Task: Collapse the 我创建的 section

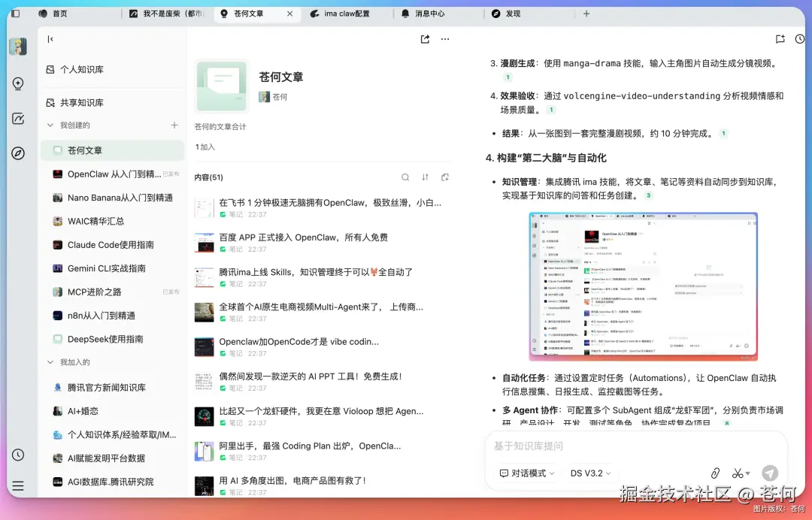Action: (50, 125)
